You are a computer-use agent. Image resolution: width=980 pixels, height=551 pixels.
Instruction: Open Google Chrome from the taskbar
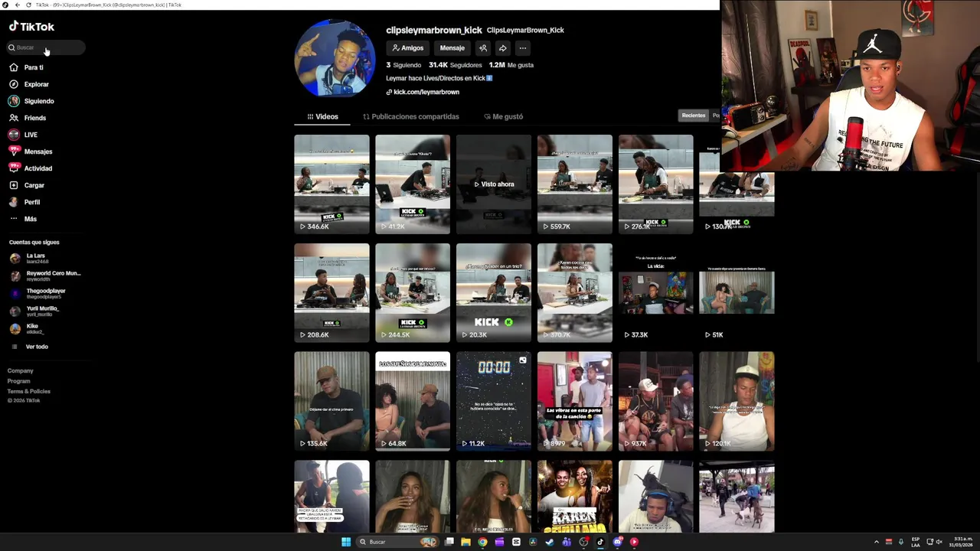tap(482, 542)
